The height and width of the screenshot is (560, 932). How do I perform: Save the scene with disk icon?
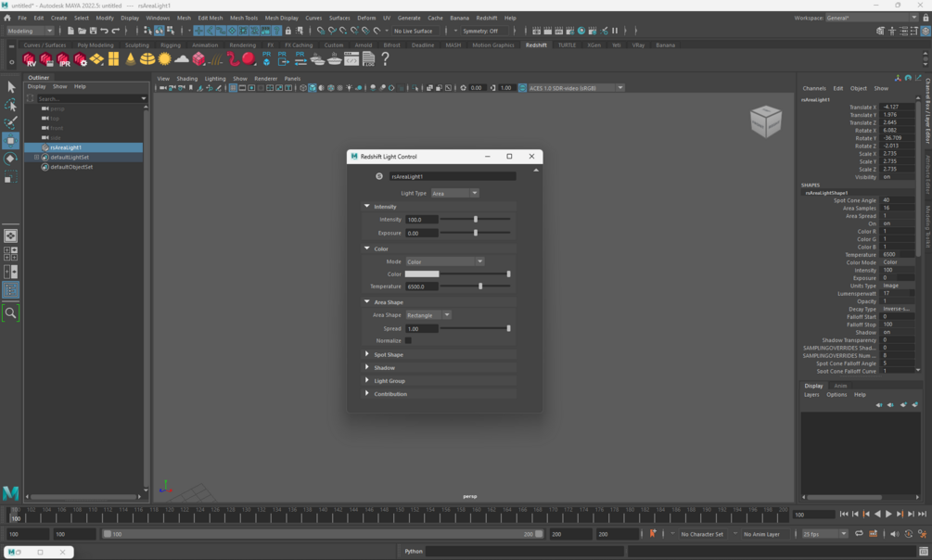(x=94, y=31)
